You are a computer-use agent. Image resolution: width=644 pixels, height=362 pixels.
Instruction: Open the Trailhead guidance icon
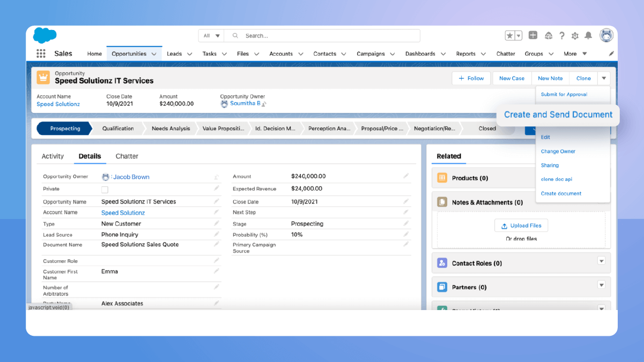pyautogui.click(x=549, y=36)
